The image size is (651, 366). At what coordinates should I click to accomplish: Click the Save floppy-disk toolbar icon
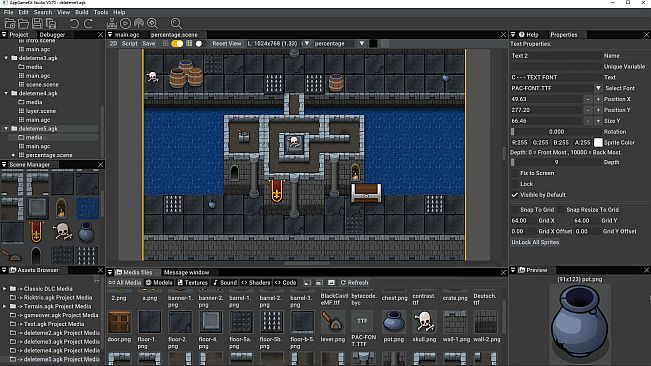(37, 23)
